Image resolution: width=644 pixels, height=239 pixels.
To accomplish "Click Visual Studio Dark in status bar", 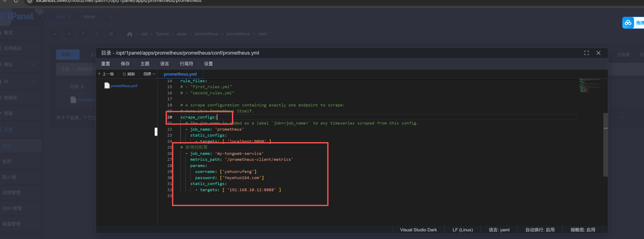I will (x=418, y=230).
